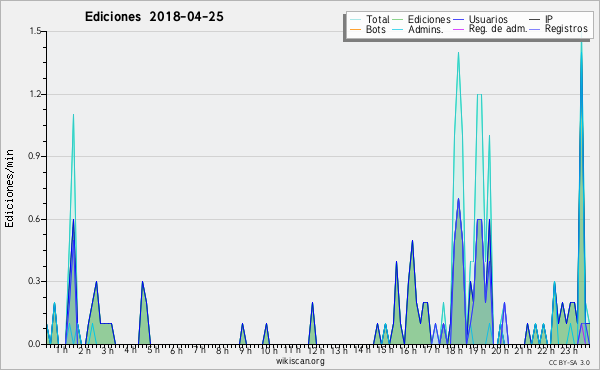Click the Bots orange legend line
This screenshot has height=370, width=600.
[355, 29]
